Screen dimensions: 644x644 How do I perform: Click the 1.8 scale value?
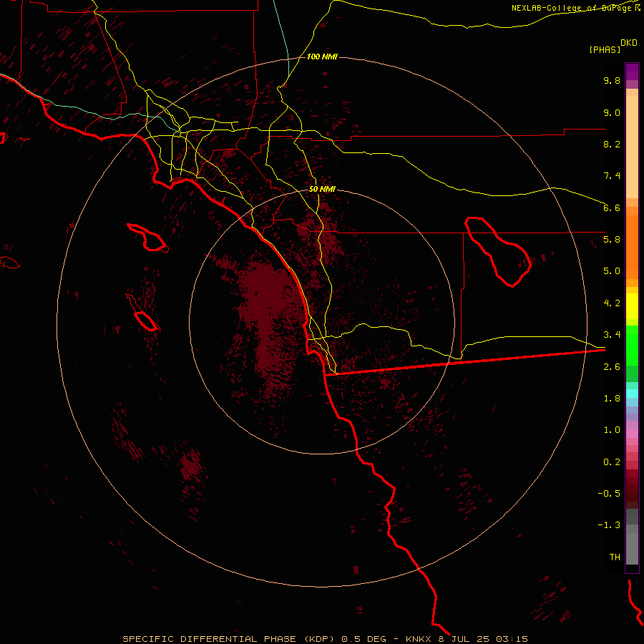point(612,399)
